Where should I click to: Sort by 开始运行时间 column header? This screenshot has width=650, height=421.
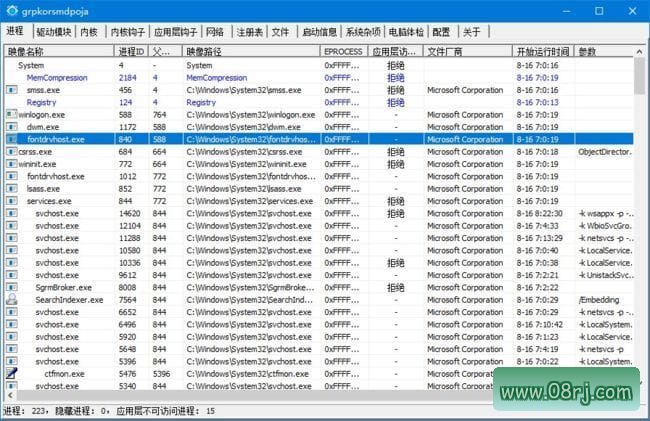[543, 51]
